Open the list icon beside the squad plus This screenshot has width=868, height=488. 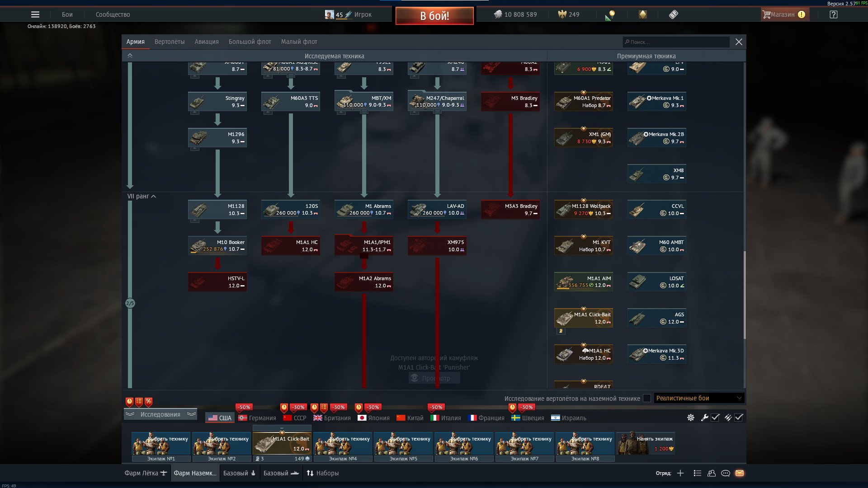pos(698,473)
